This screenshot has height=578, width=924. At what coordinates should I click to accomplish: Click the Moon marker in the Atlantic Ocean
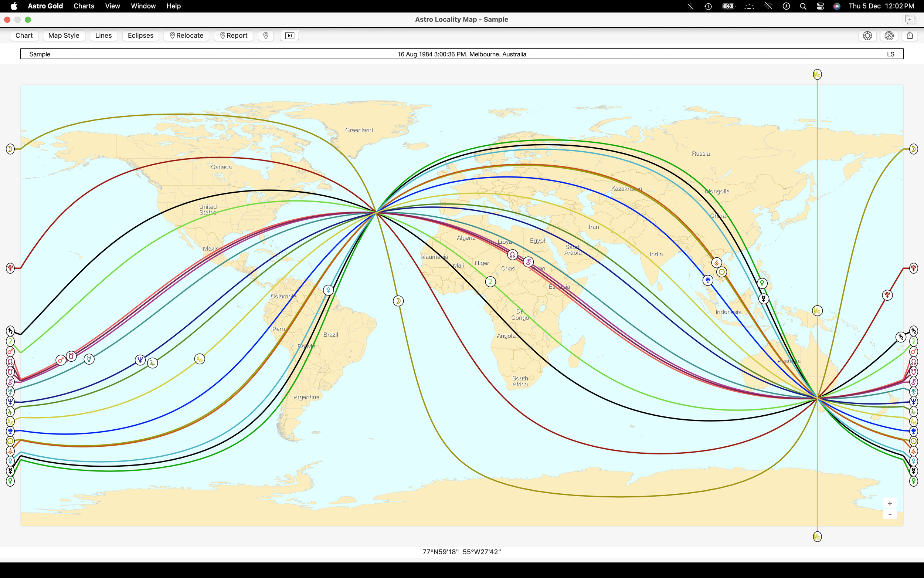(398, 301)
